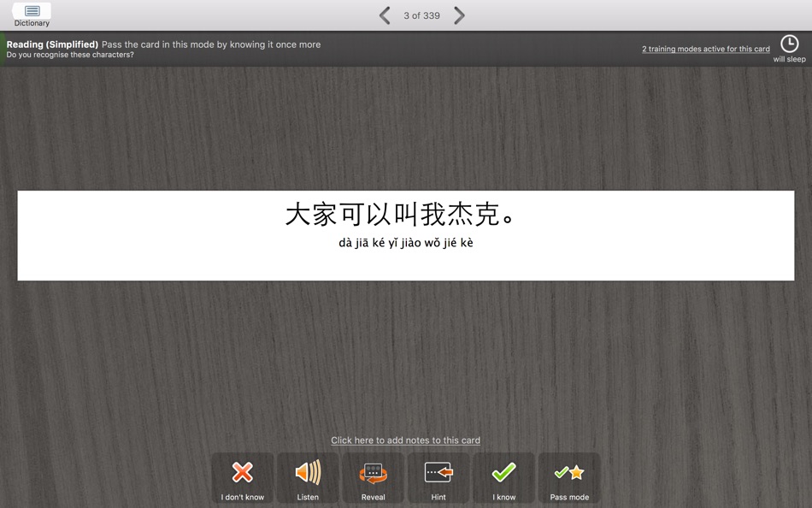Mark card as I don't know
Screen dimensions: 812x508
243,478
